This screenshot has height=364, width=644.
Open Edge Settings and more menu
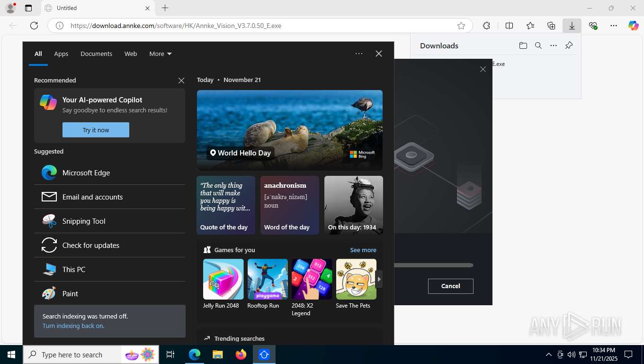614,26
